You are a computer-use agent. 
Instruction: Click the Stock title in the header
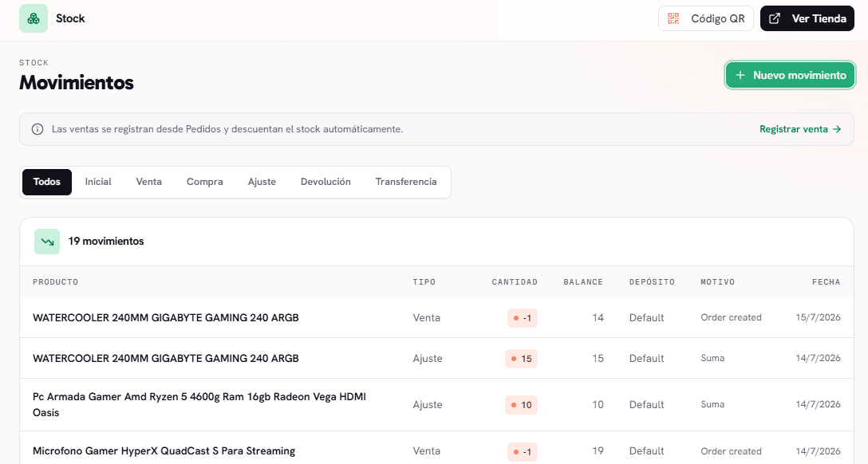(70, 18)
